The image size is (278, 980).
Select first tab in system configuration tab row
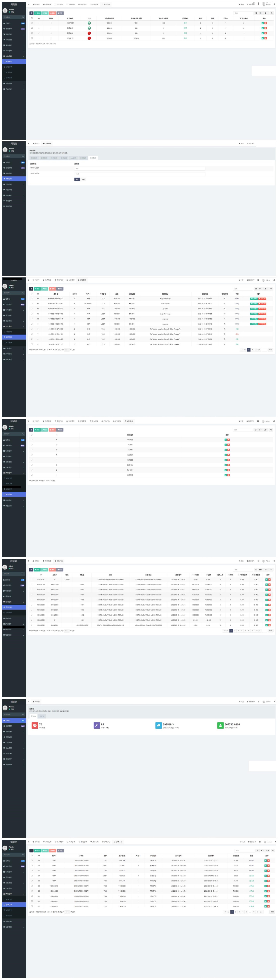tap(34, 158)
